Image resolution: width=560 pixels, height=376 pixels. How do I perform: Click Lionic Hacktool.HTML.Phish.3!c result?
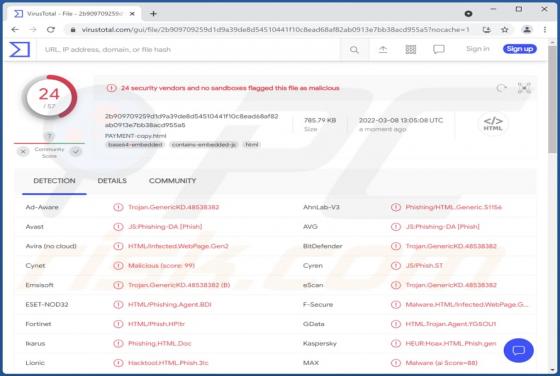(168, 363)
